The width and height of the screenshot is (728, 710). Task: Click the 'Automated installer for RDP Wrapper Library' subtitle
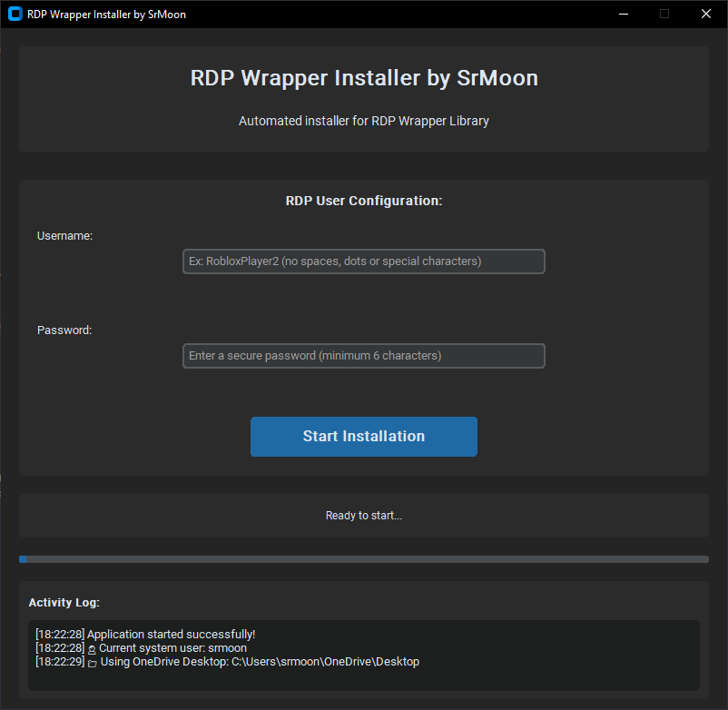pos(363,121)
